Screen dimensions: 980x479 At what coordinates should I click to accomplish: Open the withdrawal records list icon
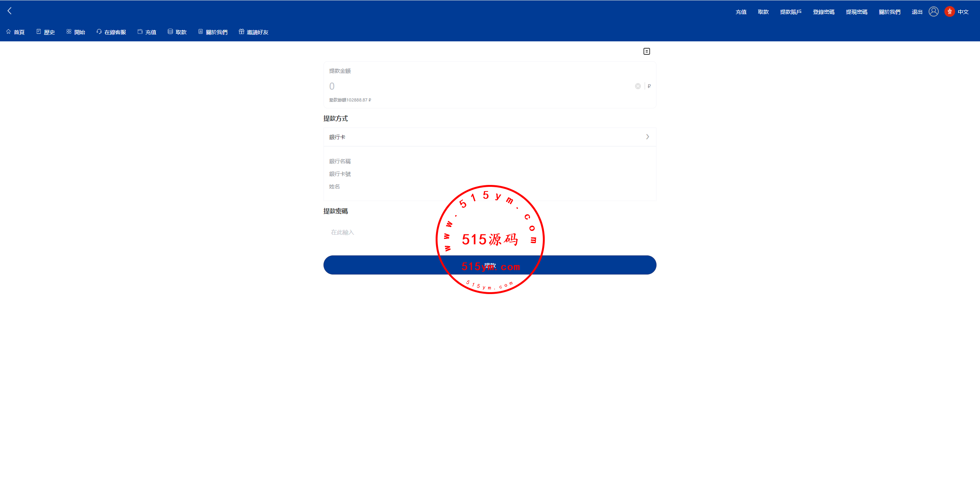(647, 51)
